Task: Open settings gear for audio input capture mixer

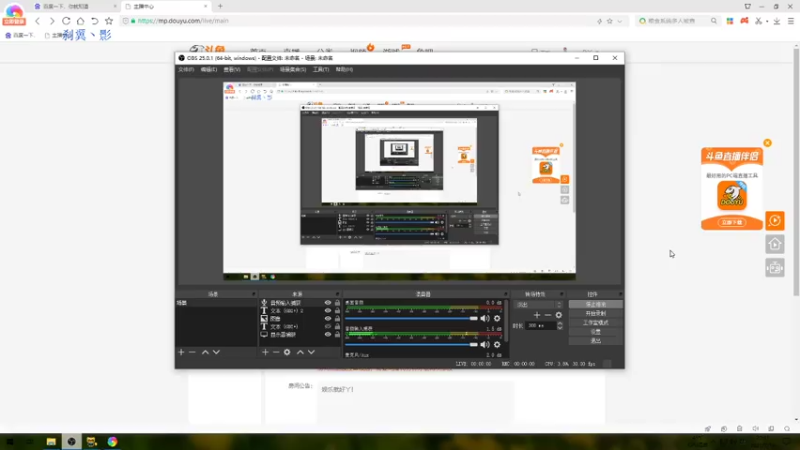Action: pos(497,344)
